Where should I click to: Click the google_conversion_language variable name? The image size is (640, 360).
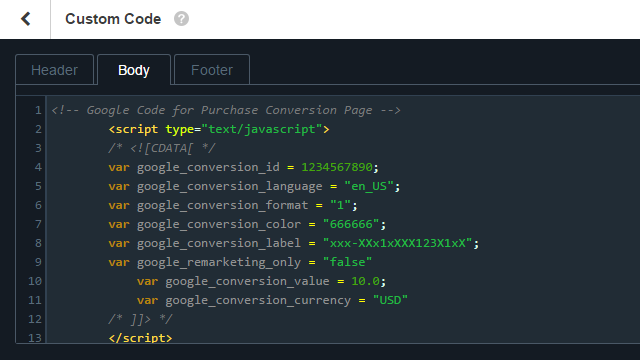click(229, 187)
